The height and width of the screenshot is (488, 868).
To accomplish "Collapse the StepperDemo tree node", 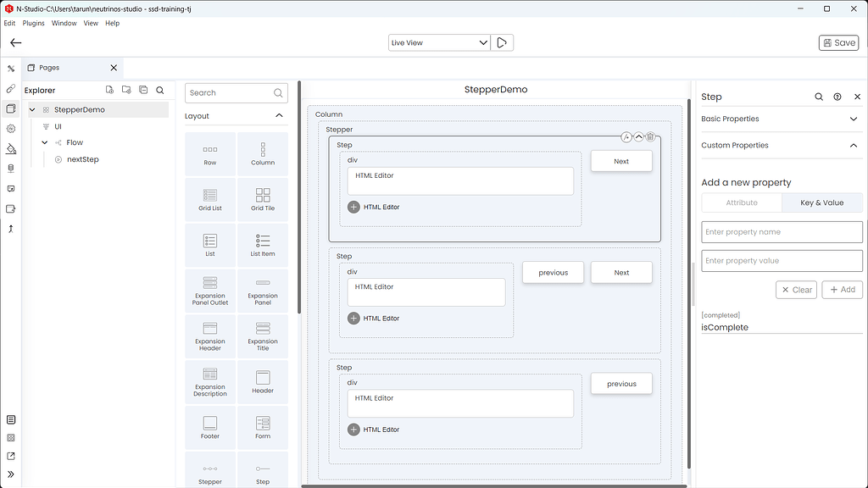I will click(x=32, y=109).
